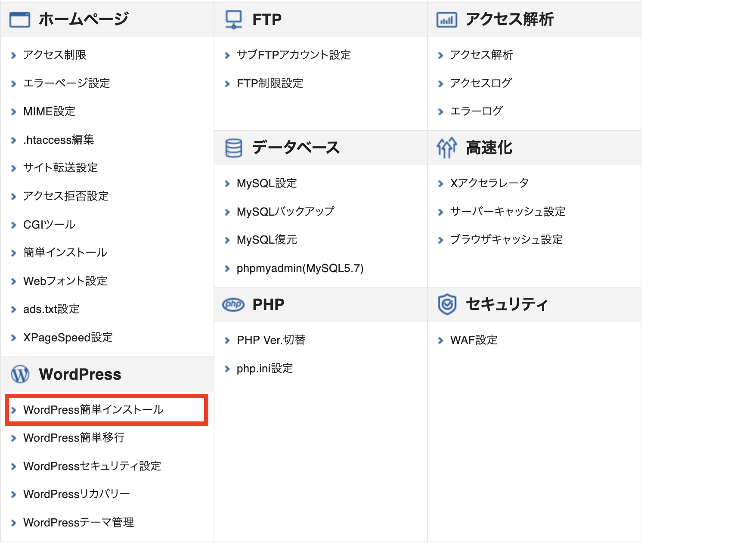
Task: Click the WordPress logo icon
Action: coord(20,375)
